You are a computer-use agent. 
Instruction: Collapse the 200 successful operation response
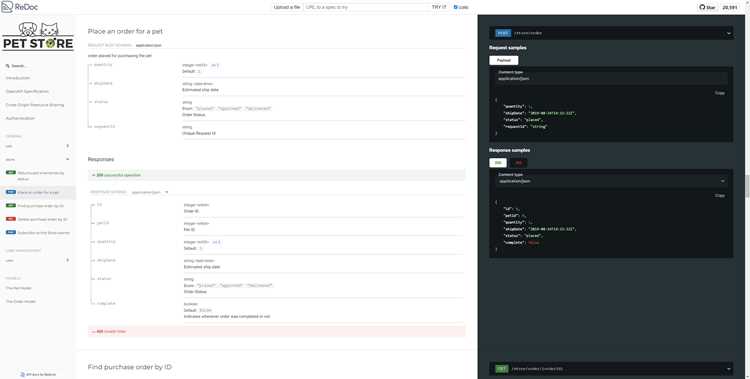point(276,175)
